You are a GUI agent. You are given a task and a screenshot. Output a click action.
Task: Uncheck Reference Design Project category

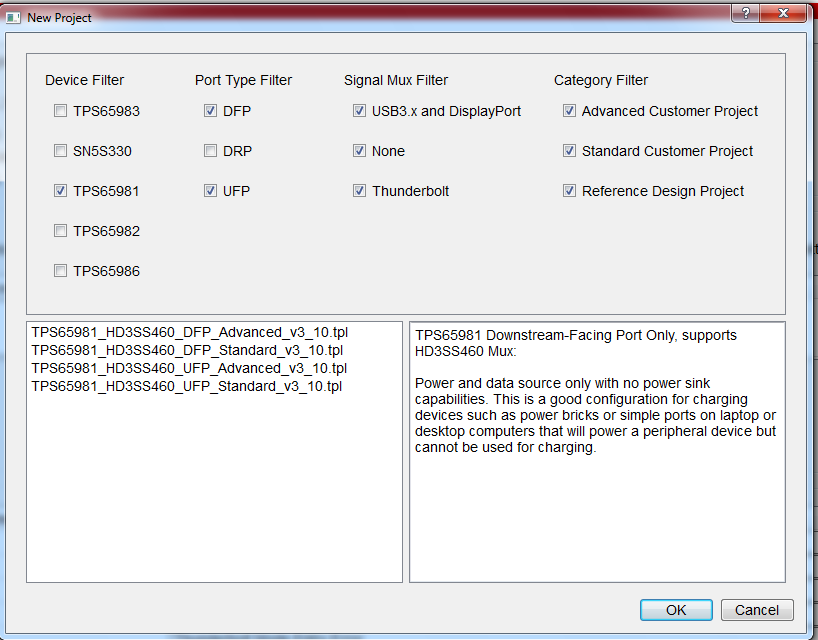coord(569,191)
